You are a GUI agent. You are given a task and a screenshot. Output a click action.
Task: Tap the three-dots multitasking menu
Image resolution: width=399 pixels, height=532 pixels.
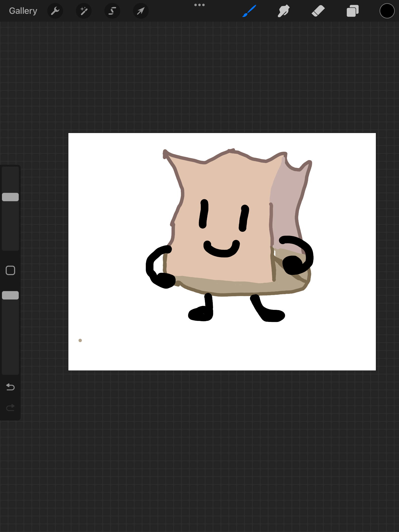[x=199, y=5]
